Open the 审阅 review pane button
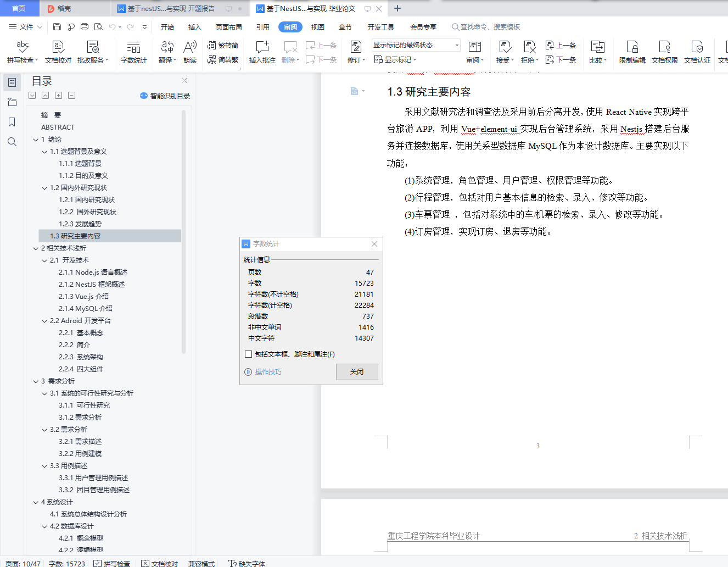This screenshot has height=567, width=728. (475, 52)
